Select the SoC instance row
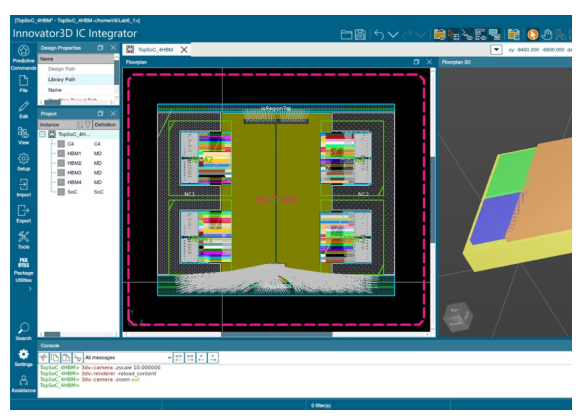The height and width of the screenshot is (420, 587). [79, 192]
